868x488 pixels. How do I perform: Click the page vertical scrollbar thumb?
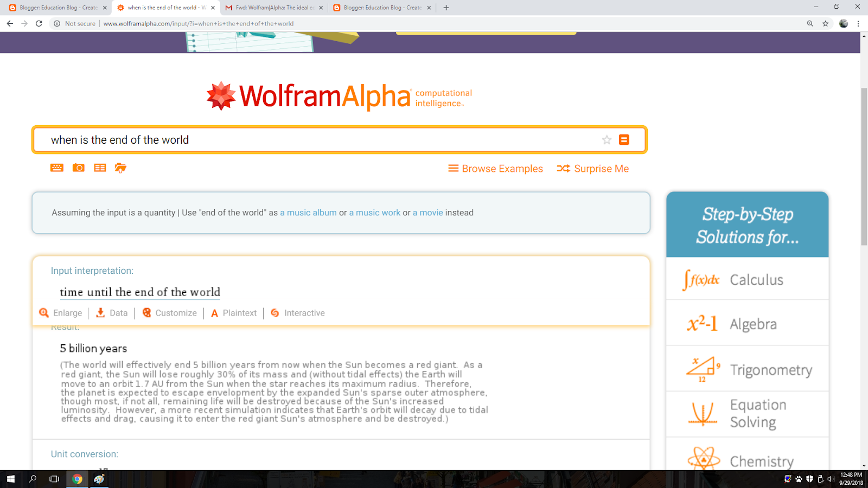[x=864, y=165]
